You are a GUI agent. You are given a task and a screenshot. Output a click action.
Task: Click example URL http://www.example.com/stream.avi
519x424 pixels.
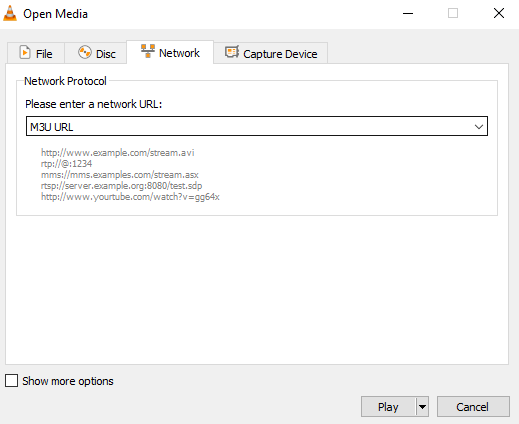pos(117,153)
